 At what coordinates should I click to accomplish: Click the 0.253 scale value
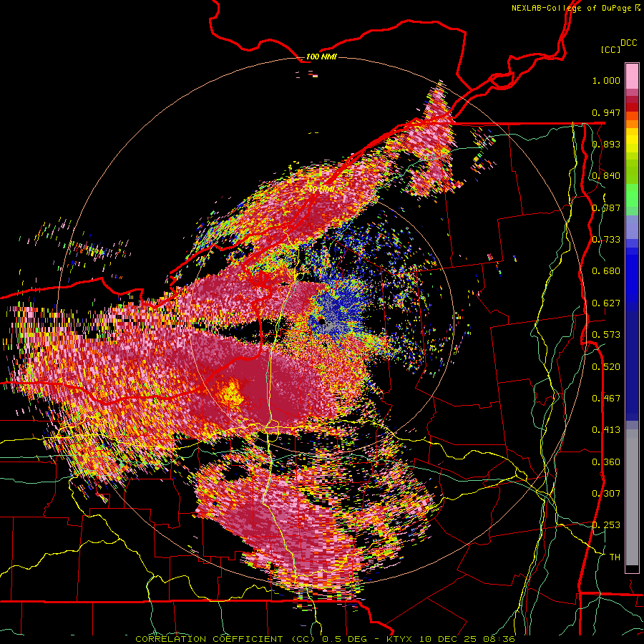coord(606,525)
